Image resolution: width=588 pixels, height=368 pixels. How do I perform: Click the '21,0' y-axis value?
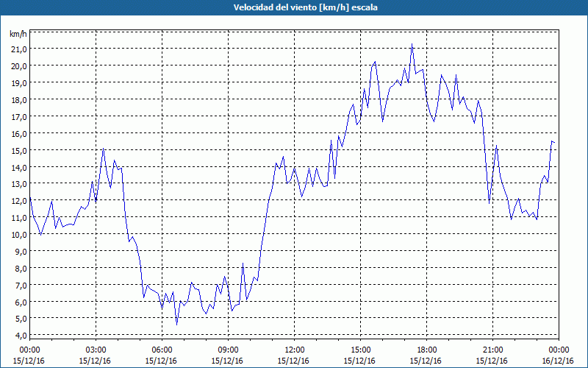tap(19, 49)
